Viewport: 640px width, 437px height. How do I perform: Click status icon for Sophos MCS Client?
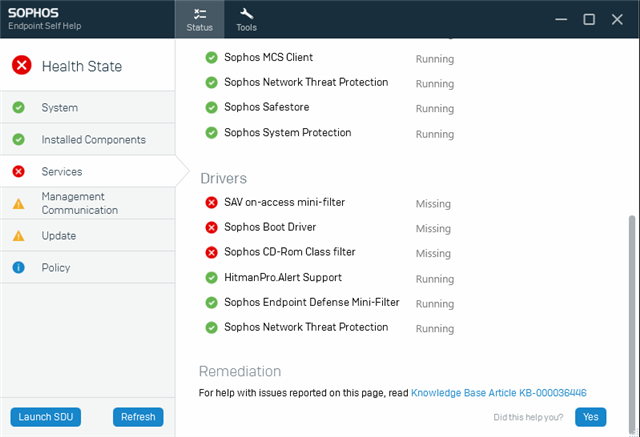[211, 58]
